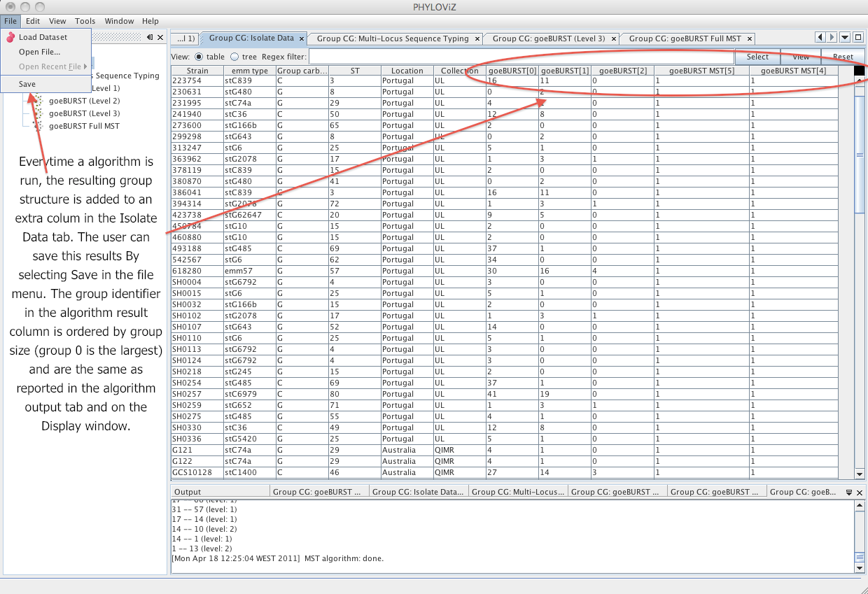868x594 pixels.
Task: Click the emm57 cell in emm type column
Action: click(x=250, y=271)
